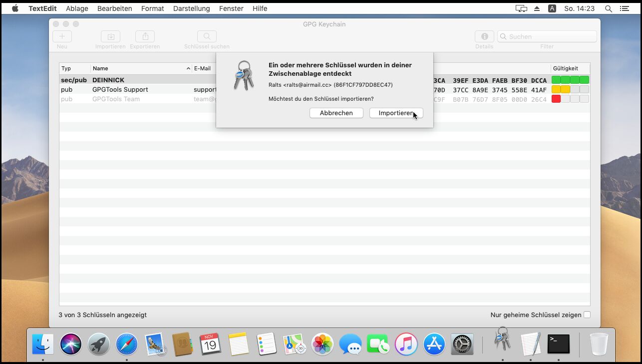Click the Neu (new key) toolbar icon
The height and width of the screenshot is (364, 642).
[62, 36]
